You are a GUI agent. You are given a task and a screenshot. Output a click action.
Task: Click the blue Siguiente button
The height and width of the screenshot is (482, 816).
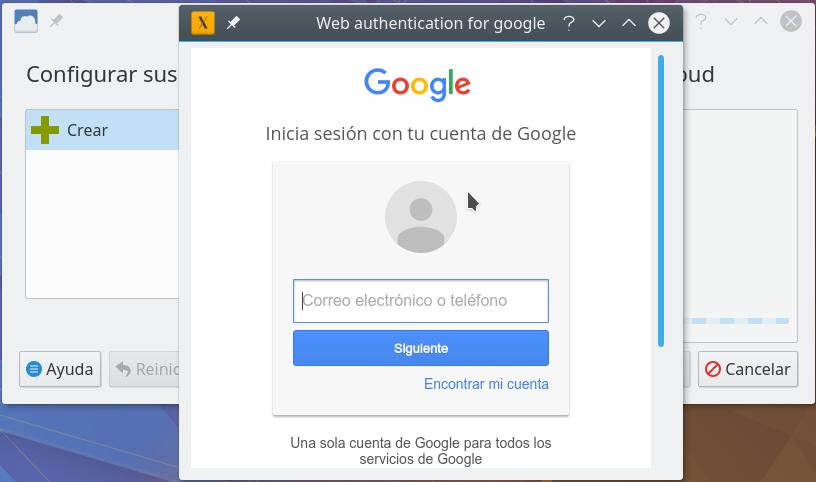(420, 348)
